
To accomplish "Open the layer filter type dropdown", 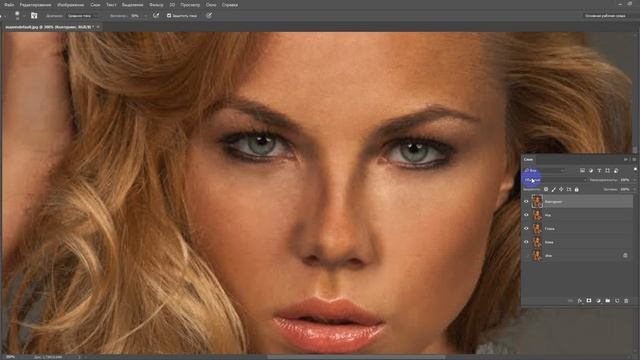I will tap(545, 170).
